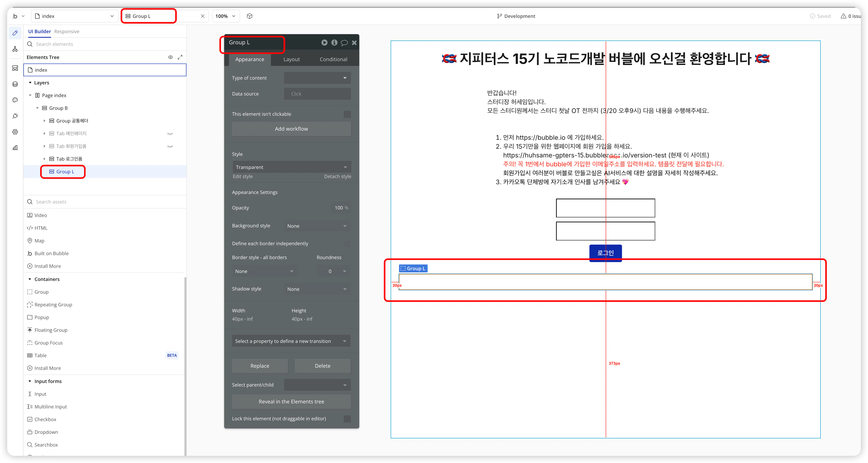Collapse Group B tree node
Screen dimensions: 868x463
point(37,108)
